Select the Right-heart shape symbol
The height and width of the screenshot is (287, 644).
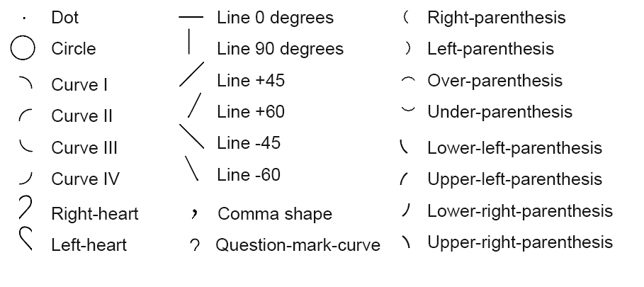tap(26, 208)
